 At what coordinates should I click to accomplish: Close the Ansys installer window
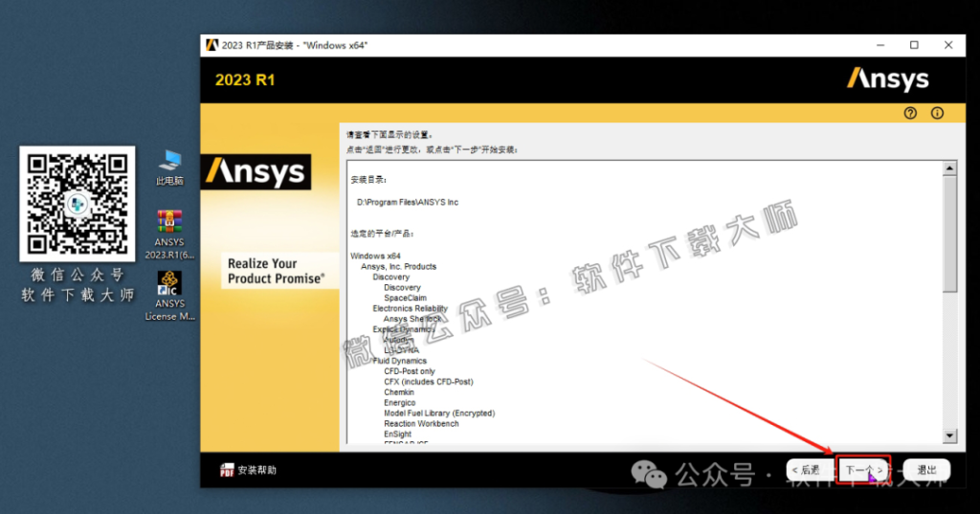click(x=948, y=45)
